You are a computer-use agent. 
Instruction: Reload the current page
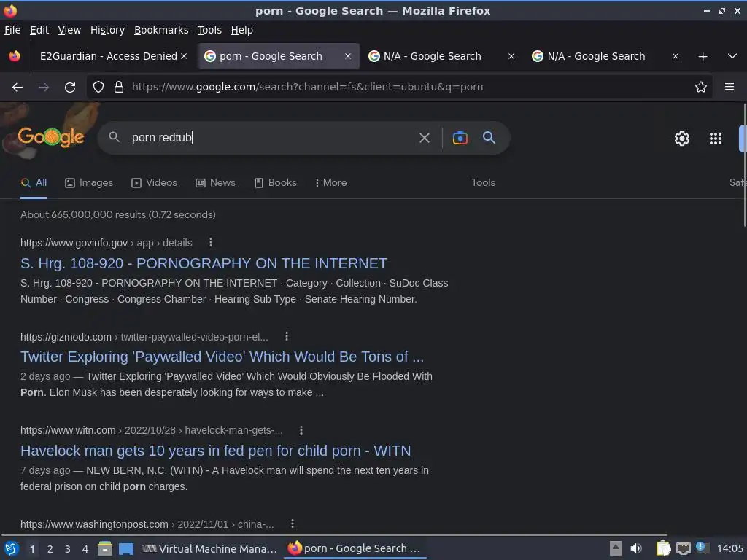[x=70, y=87]
